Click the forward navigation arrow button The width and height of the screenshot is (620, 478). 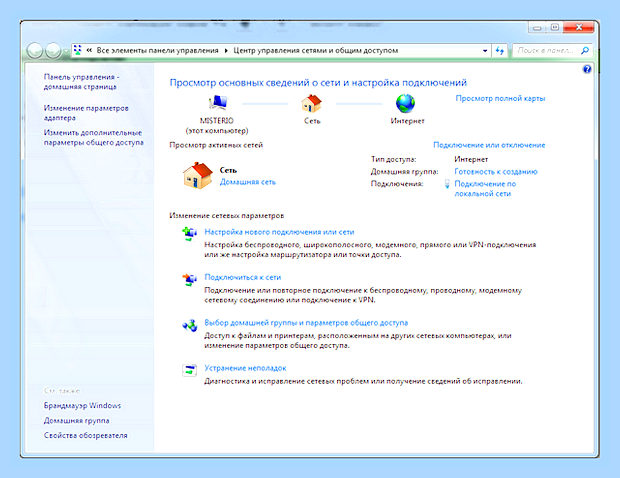point(53,51)
